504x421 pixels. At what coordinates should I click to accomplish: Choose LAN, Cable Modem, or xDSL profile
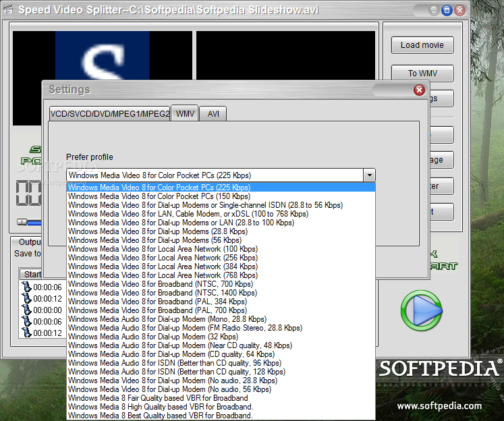[221, 214]
